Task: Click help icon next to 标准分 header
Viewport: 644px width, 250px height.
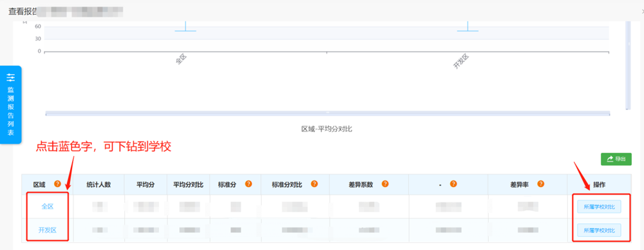Action: coord(249,184)
